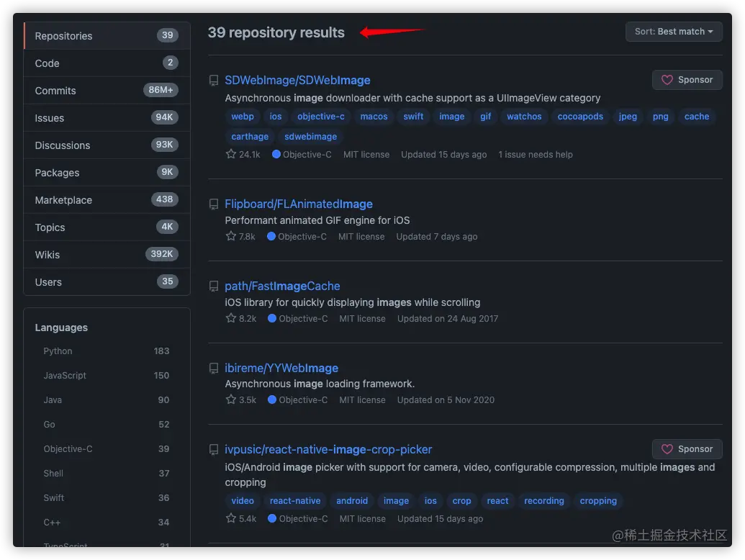Viewport: 745px width, 560px height.
Task: Open the path/FastImageCache repository link
Action: 282,286
